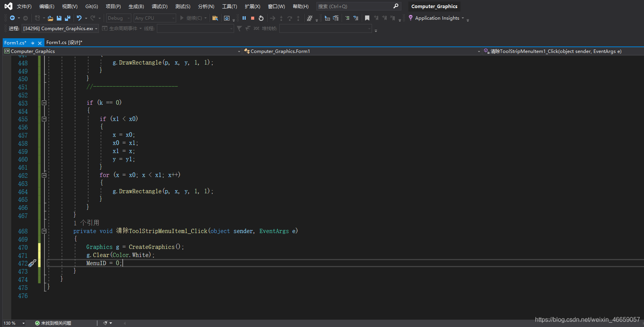This screenshot has height=327, width=644.
Task: Click the find in files icon
Action: tap(215, 18)
